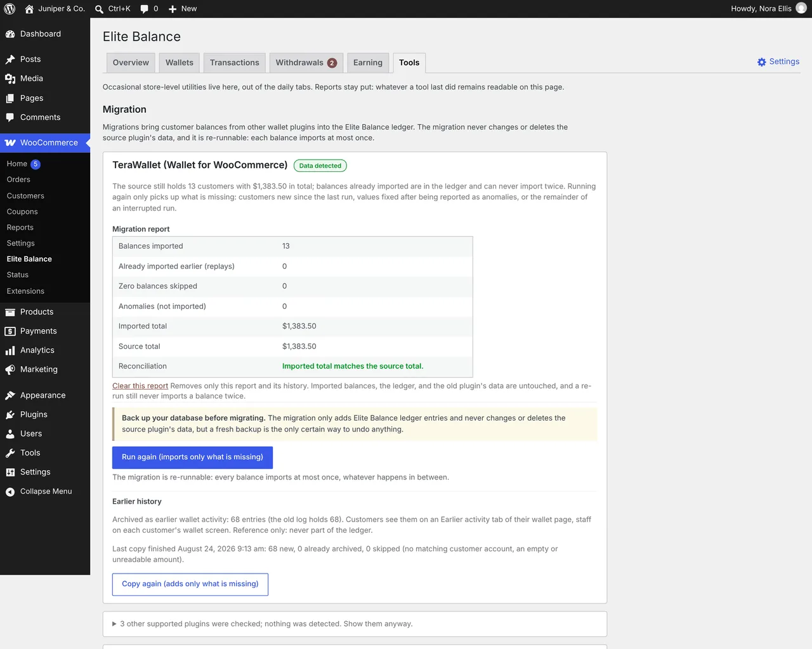Image resolution: width=812 pixels, height=649 pixels.
Task: Open WooCommerce Customers submenu item
Action: pyautogui.click(x=25, y=196)
